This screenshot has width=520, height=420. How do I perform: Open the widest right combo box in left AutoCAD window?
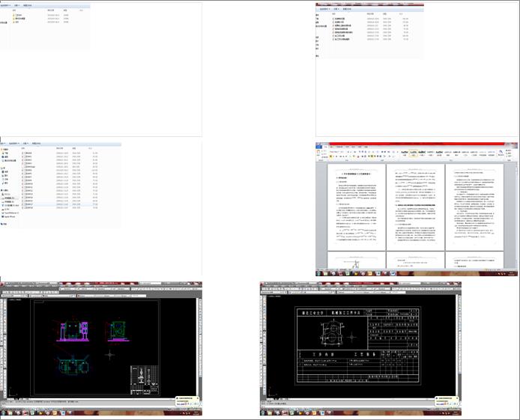112,296
